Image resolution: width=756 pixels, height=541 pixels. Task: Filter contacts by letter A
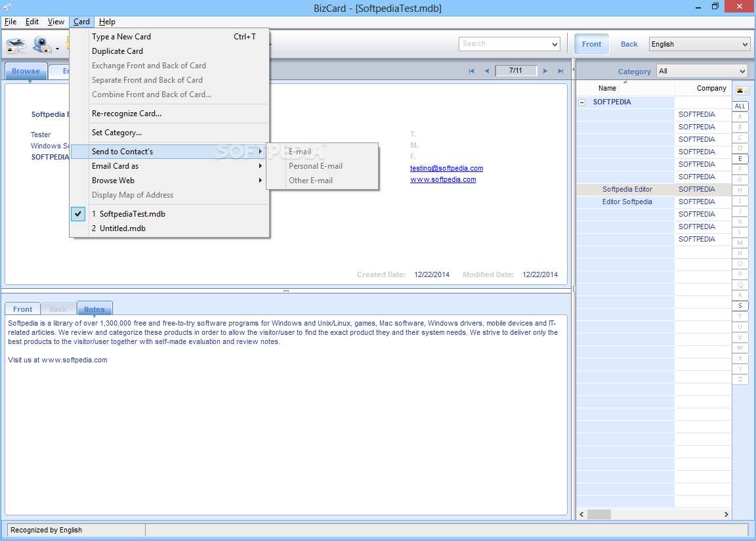coord(740,117)
